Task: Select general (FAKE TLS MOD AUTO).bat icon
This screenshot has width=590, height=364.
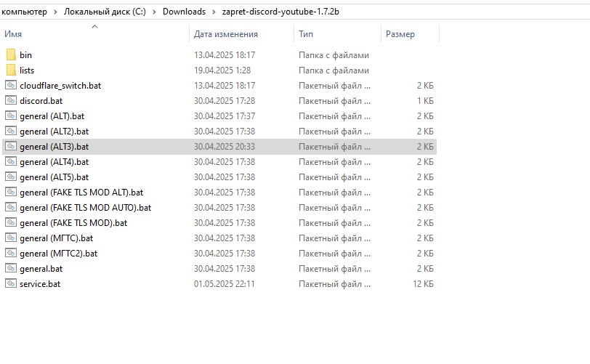Action: pos(10,207)
